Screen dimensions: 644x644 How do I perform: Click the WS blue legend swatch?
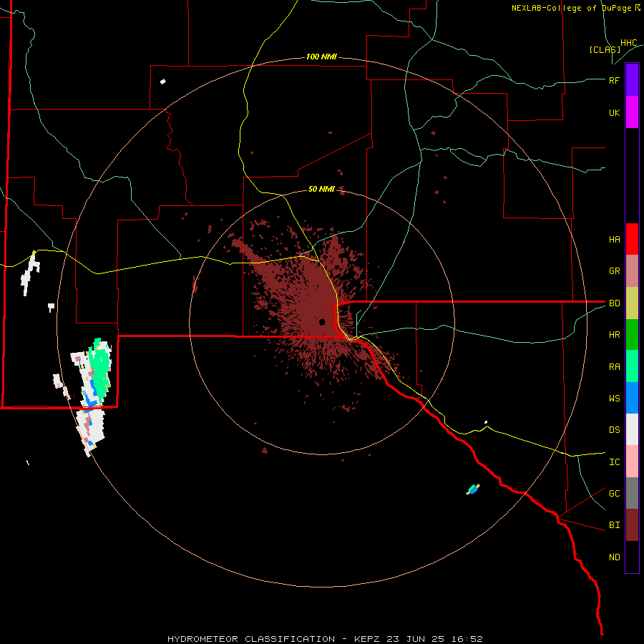(632, 398)
